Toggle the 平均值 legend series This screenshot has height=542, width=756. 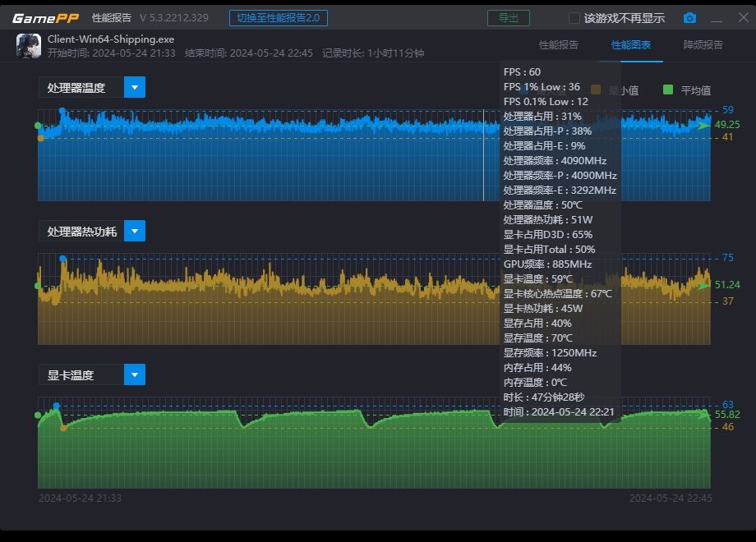tap(695, 90)
